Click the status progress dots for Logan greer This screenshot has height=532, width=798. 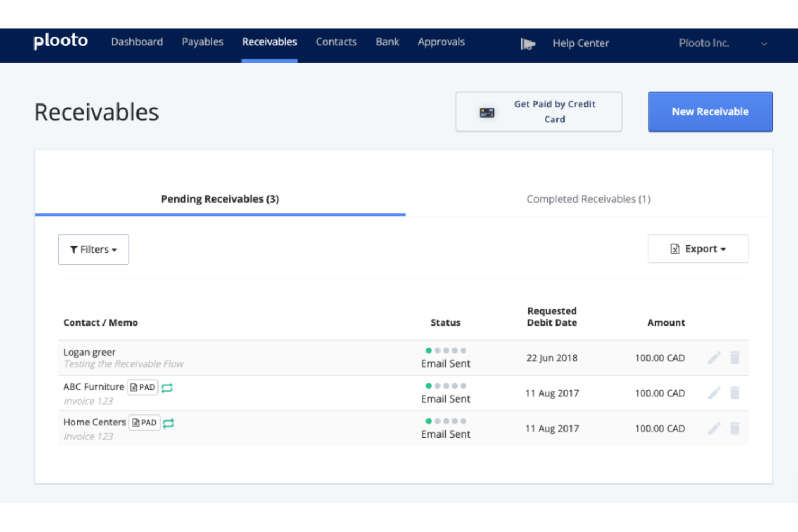click(445, 349)
